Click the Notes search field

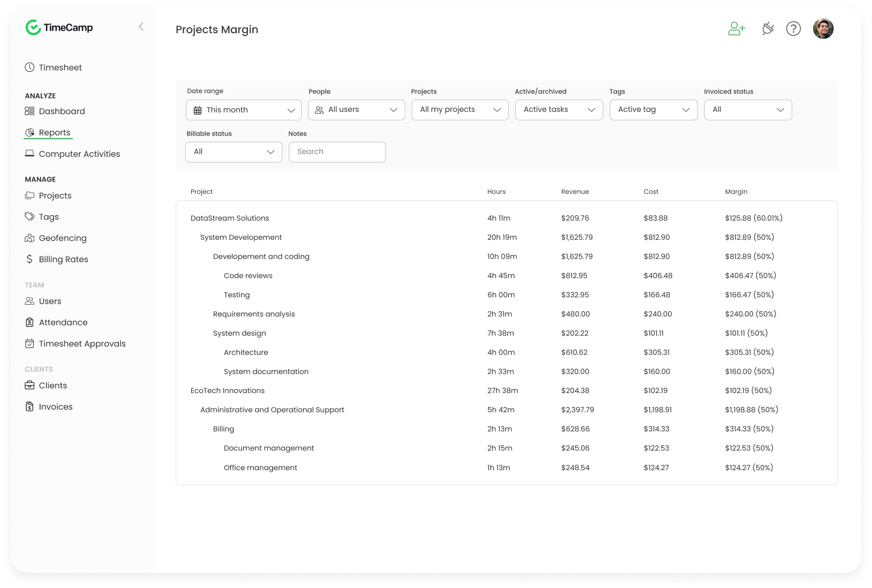(x=337, y=152)
